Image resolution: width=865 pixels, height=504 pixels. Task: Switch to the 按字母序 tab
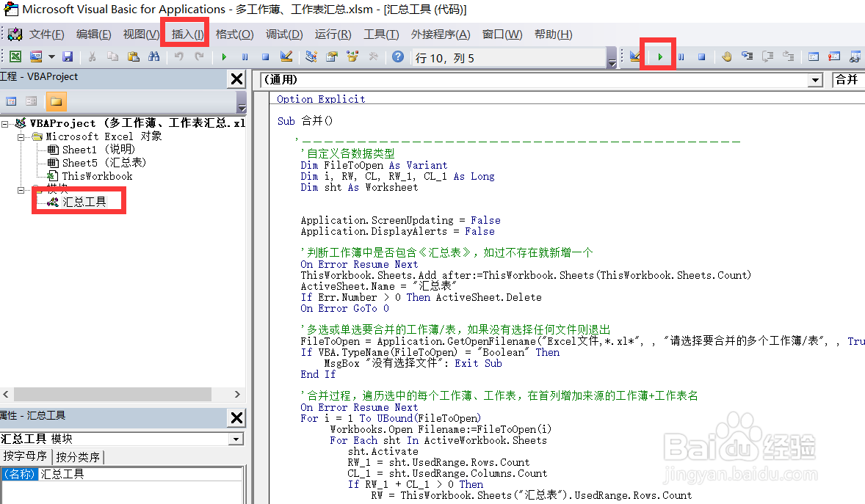pyautogui.click(x=25, y=456)
